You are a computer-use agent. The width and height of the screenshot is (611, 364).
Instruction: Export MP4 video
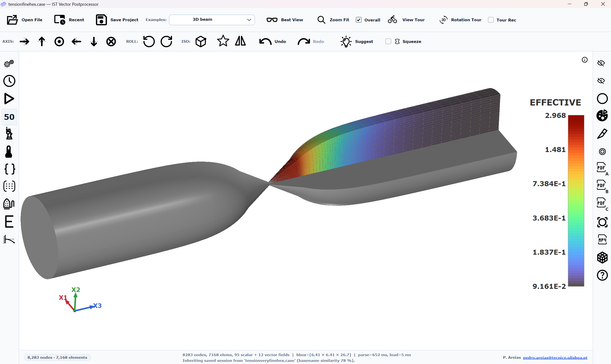pyautogui.click(x=602, y=240)
